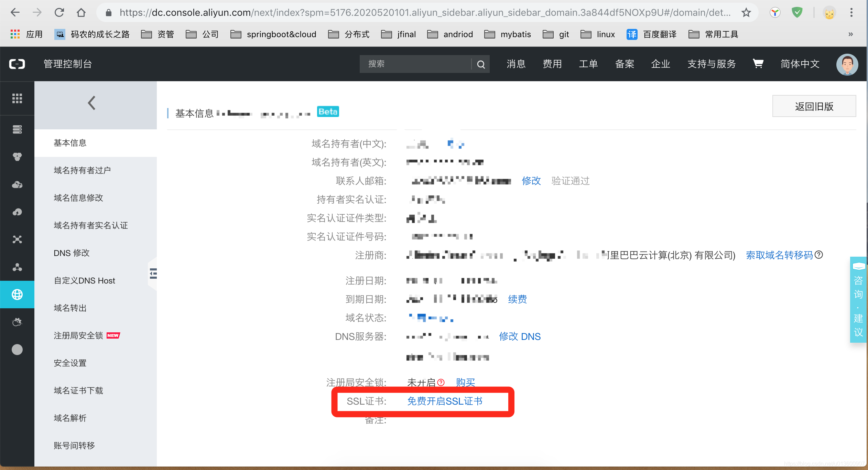Open the apps grid bookmark icon
Viewport: 868px width, 470px height.
coord(15,34)
